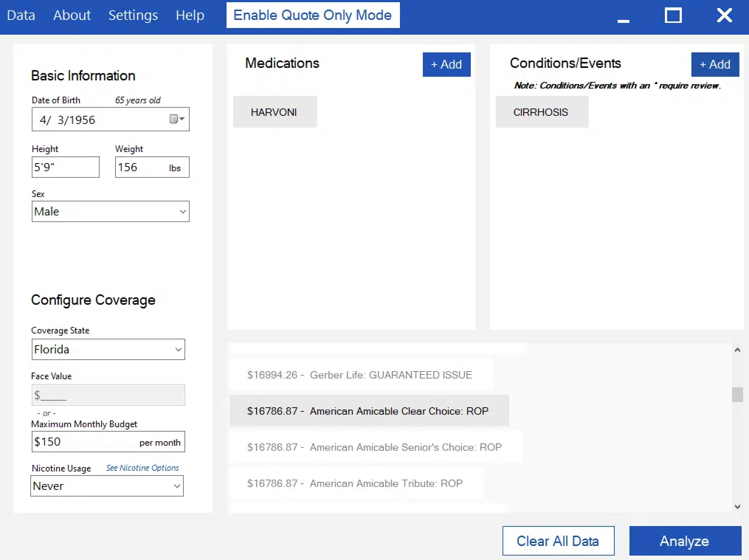Select the HARVONI medication entry

coord(275,112)
